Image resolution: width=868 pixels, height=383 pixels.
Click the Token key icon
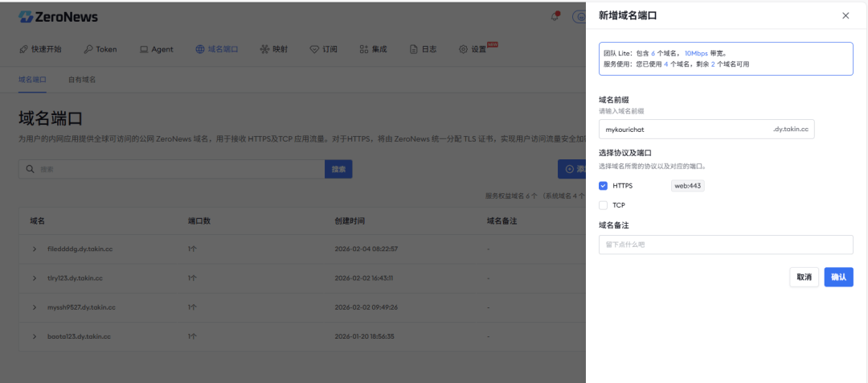[x=88, y=49]
